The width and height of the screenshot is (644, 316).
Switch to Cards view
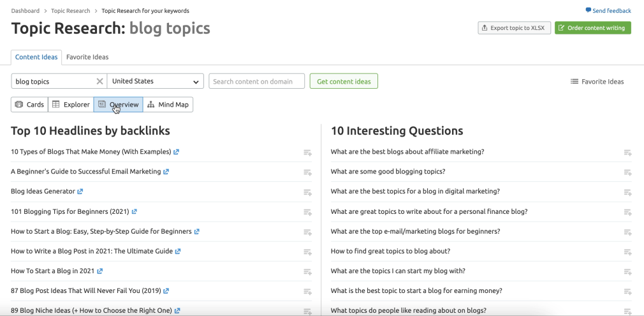coord(29,105)
